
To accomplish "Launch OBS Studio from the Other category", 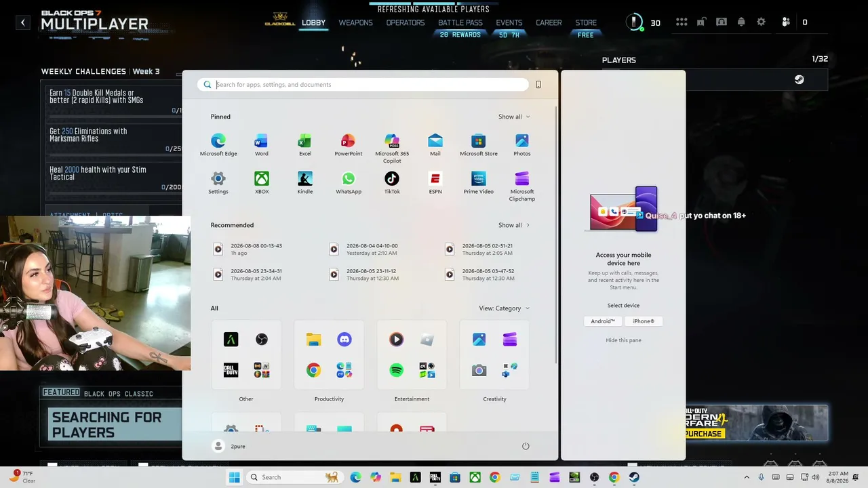I will click(x=262, y=340).
